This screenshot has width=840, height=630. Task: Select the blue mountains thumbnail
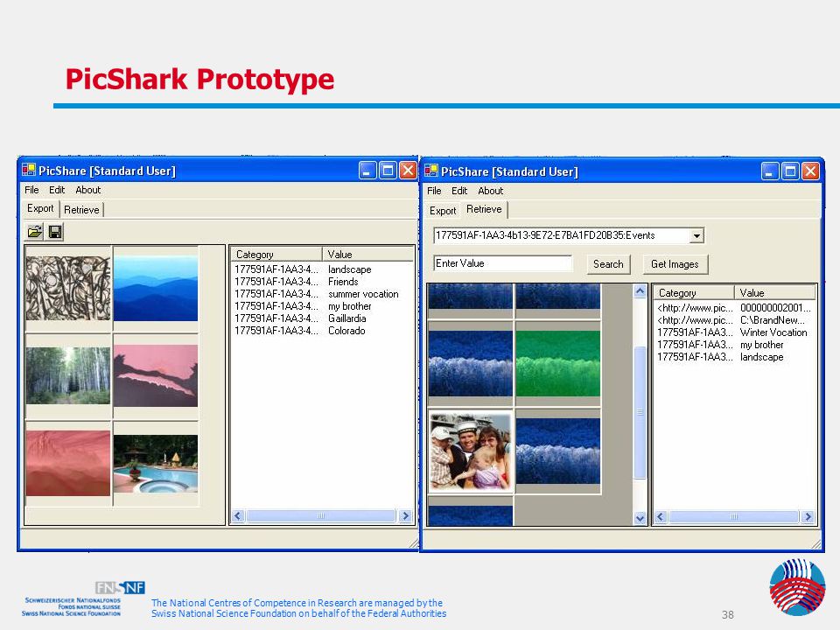pos(156,288)
